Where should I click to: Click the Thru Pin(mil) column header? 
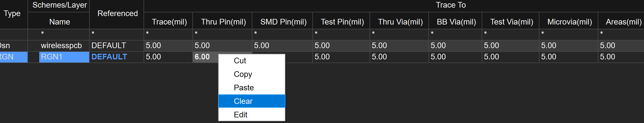(x=223, y=22)
